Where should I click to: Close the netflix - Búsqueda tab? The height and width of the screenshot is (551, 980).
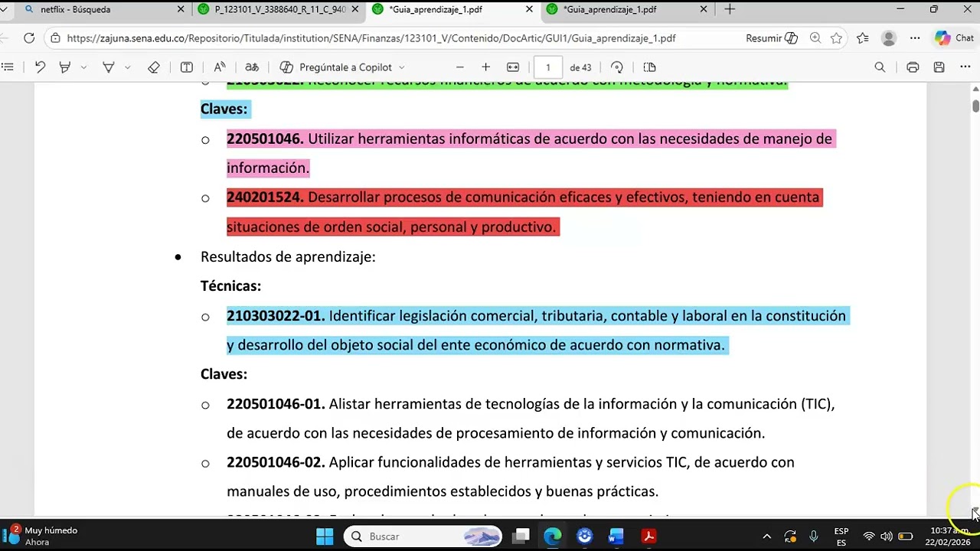coord(181,10)
